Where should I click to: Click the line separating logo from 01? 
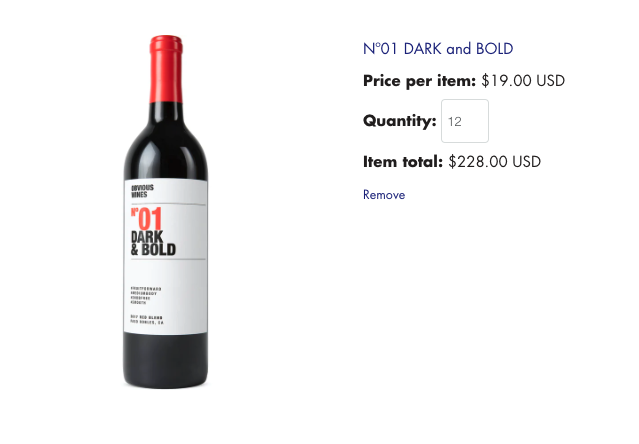point(166,204)
